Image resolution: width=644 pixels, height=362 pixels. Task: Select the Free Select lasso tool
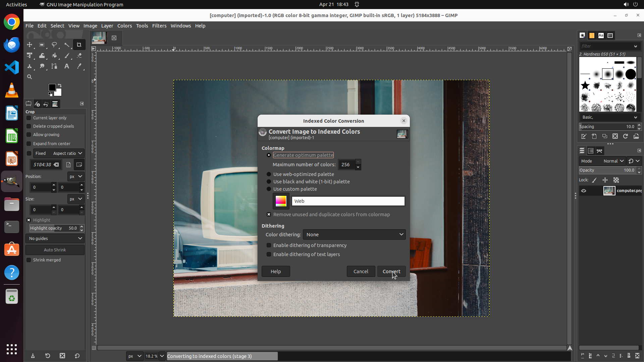(x=54, y=45)
